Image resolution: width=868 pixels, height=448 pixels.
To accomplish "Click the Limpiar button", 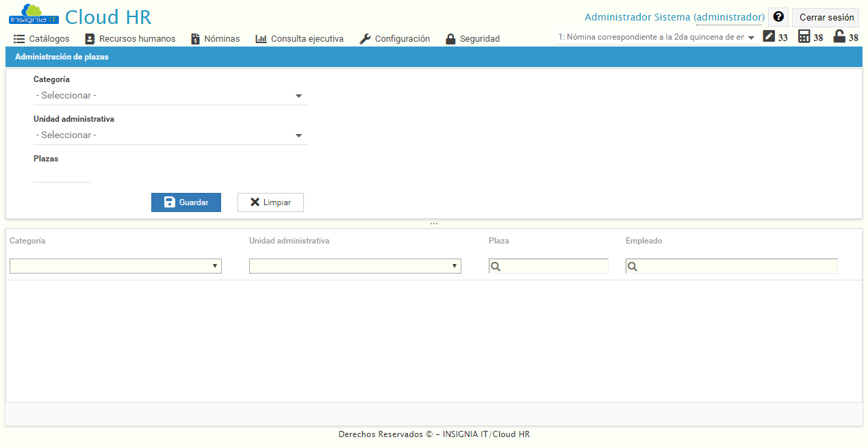I will (270, 202).
